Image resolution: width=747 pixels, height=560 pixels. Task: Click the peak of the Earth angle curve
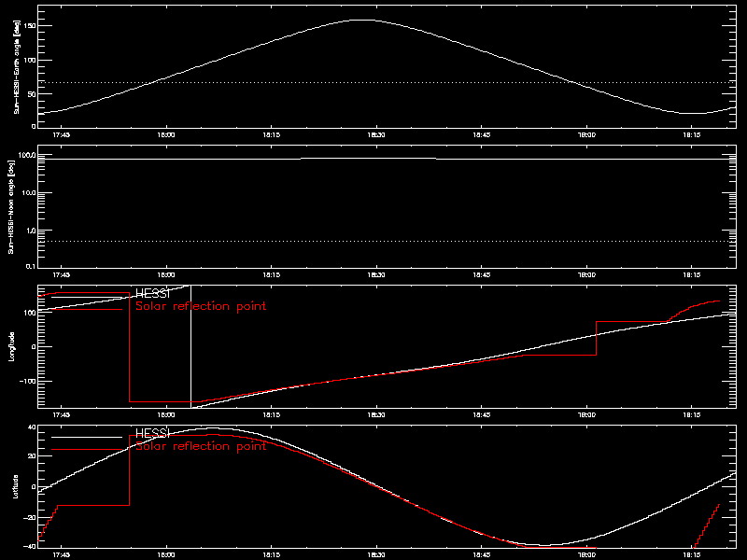[x=363, y=20]
